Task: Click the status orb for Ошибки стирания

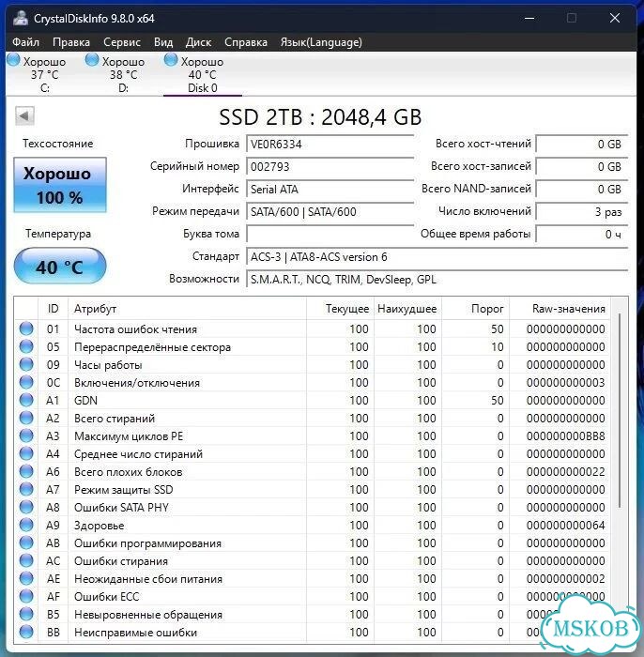Action: pyautogui.click(x=26, y=560)
